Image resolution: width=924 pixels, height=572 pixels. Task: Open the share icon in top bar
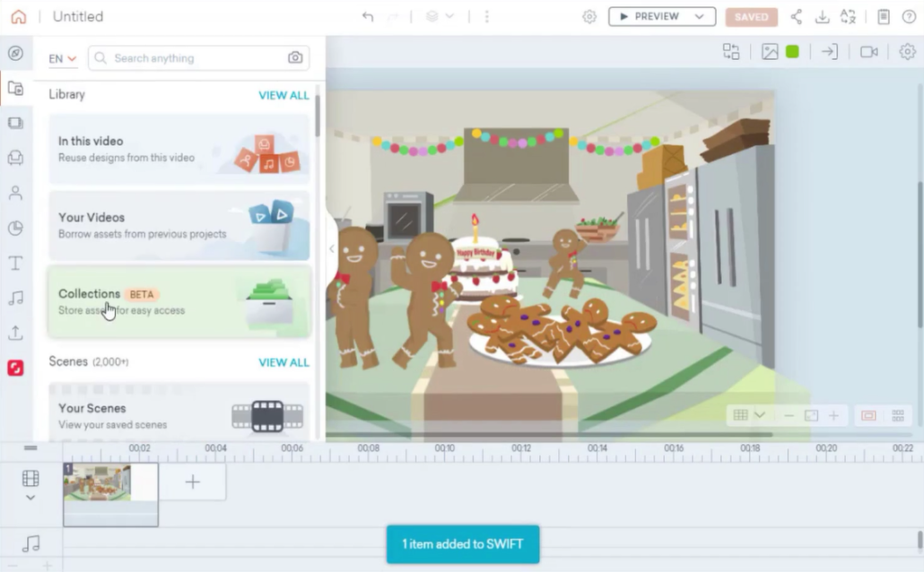796,17
